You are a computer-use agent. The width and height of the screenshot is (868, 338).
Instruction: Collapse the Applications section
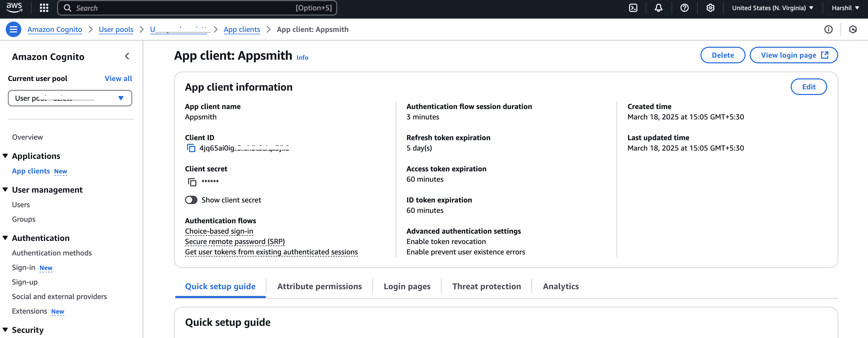point(5,156)
